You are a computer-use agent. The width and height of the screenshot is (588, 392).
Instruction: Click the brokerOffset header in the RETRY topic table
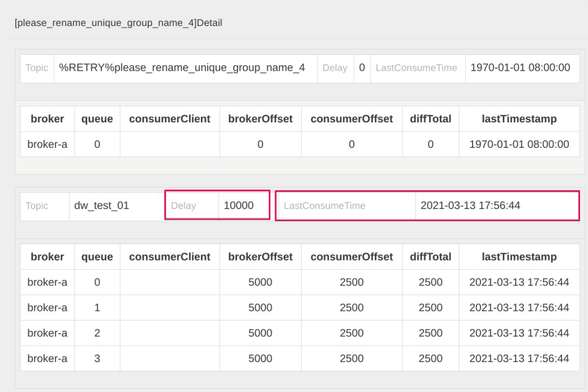pyautogui.click(x=260, y=119)
